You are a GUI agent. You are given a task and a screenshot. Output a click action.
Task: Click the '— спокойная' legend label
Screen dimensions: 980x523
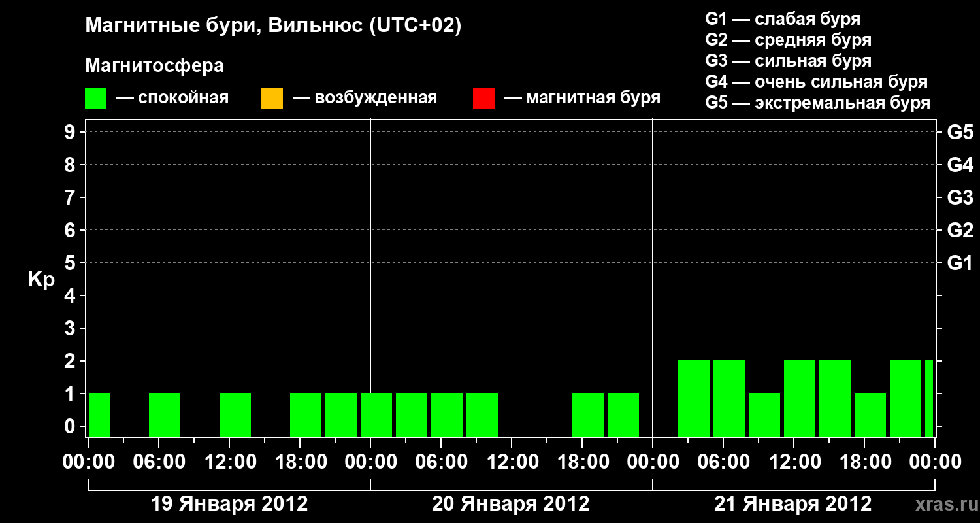[x=172, y=98]
